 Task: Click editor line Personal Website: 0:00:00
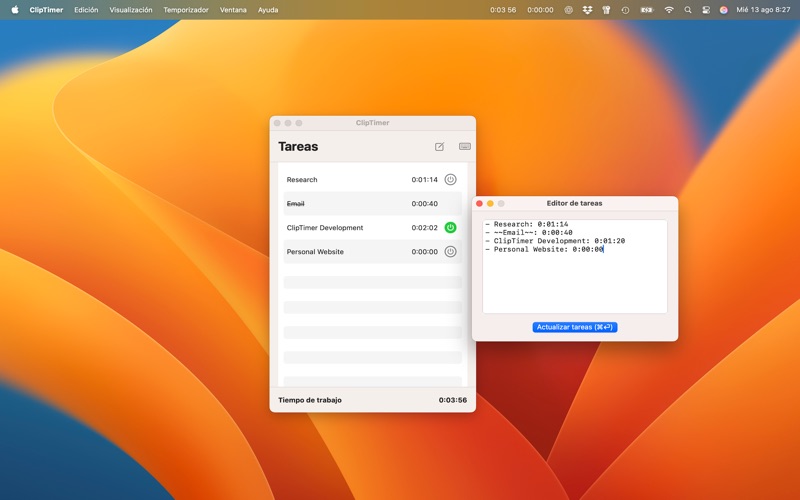tap(544, 249)
